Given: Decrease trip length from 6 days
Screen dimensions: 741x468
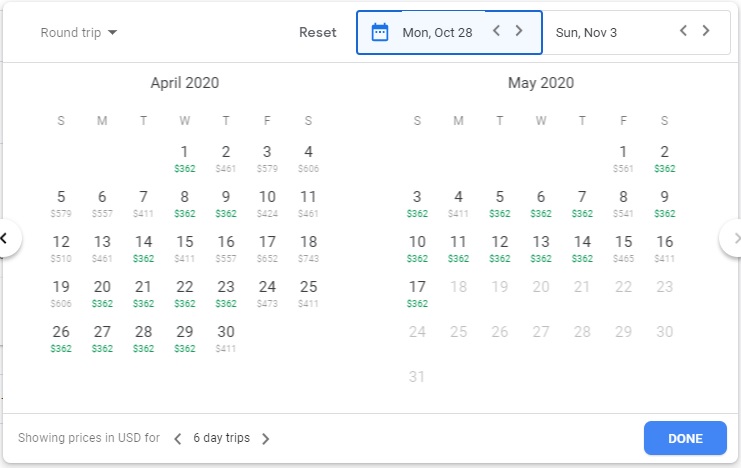Looking at the screenshot, I should click(178, 438).
